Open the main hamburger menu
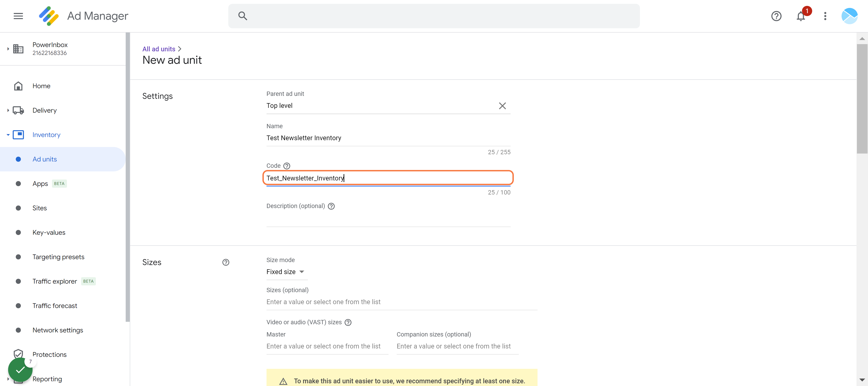 coord(18,16)
